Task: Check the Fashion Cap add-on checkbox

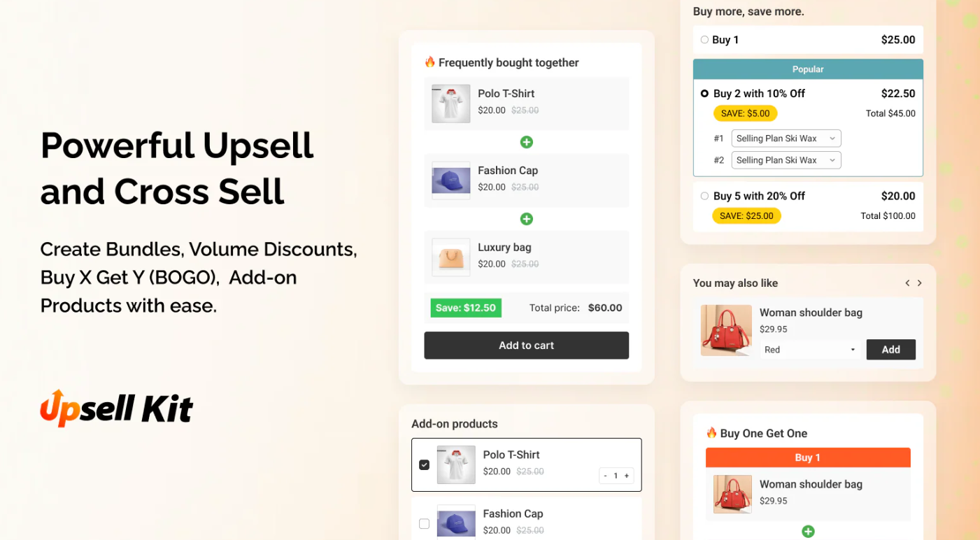Action: 424,523
